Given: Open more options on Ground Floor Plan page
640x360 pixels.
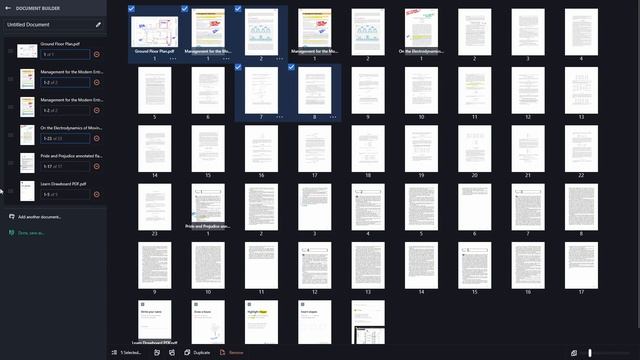Looking at the screenshot, I should 173,59.
